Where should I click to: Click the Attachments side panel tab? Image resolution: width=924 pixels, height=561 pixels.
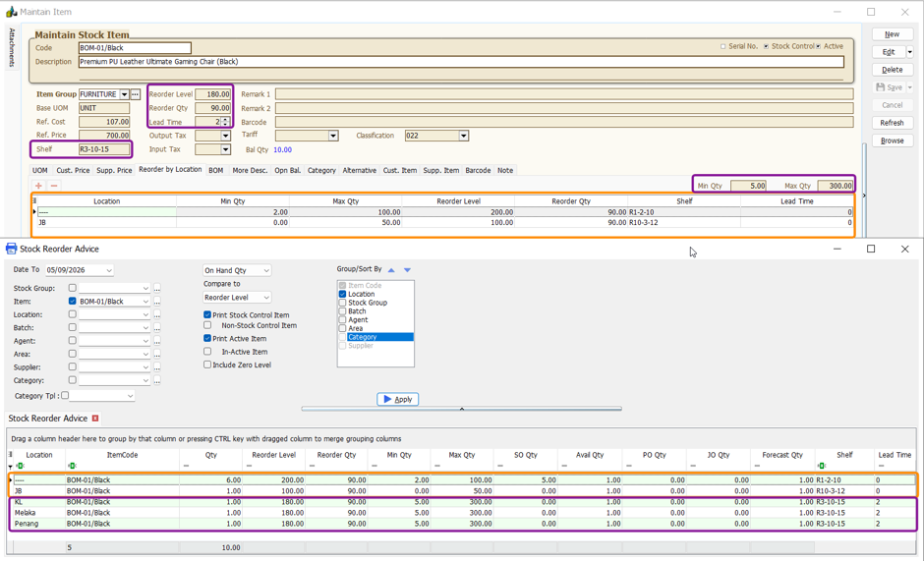coord(12,47)
